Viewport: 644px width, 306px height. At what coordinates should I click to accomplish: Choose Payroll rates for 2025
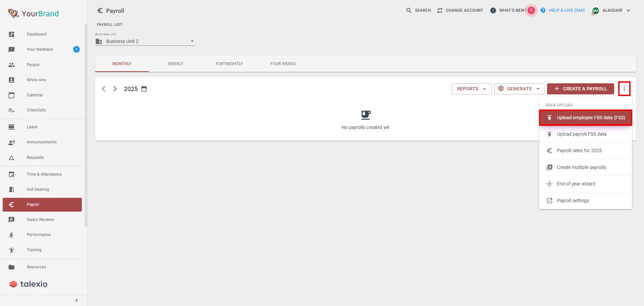coord(586,150)
